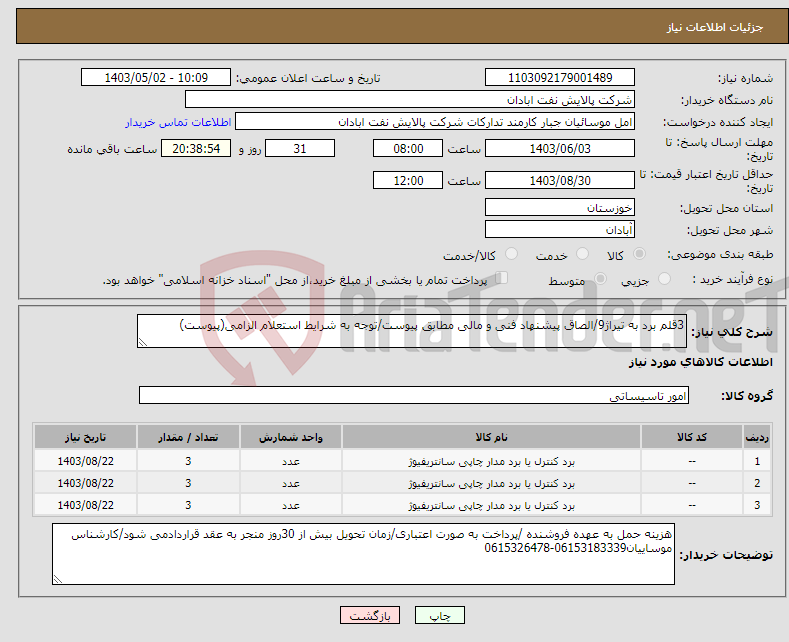Click the resize handle of شرح کلی نیاز box

143,342
